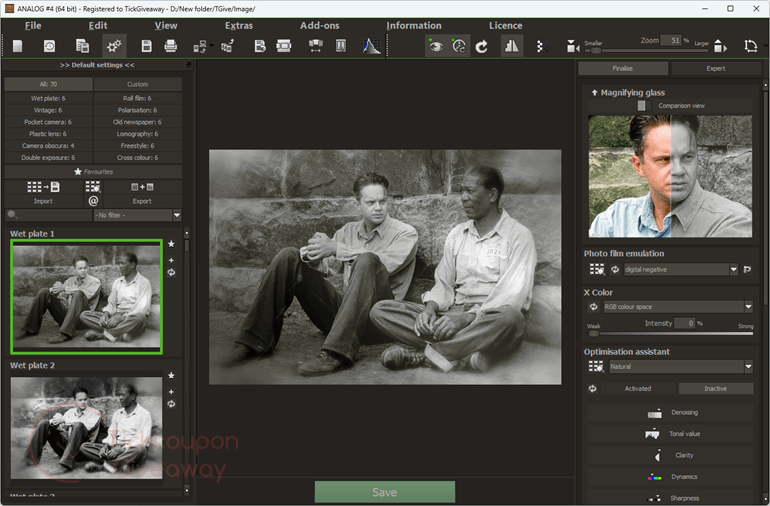770x506 pixels.
Task: Reset the photo film emulation
Action: [615, 269]
